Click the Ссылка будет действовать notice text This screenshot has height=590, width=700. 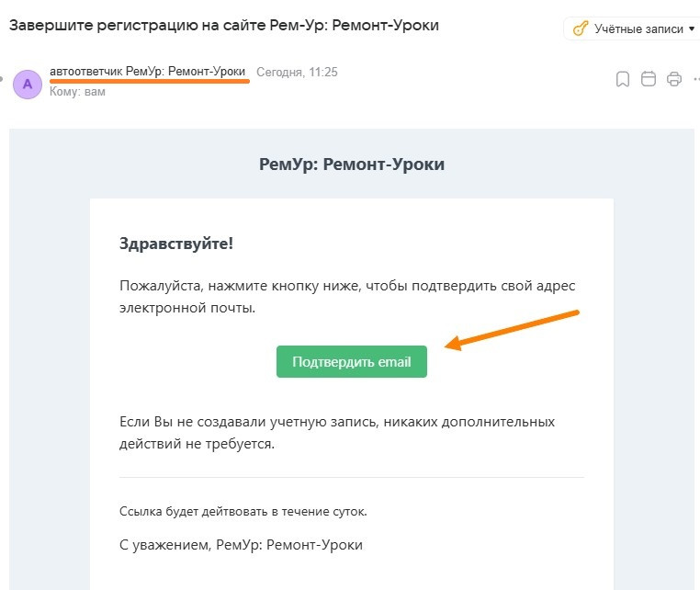243,511
